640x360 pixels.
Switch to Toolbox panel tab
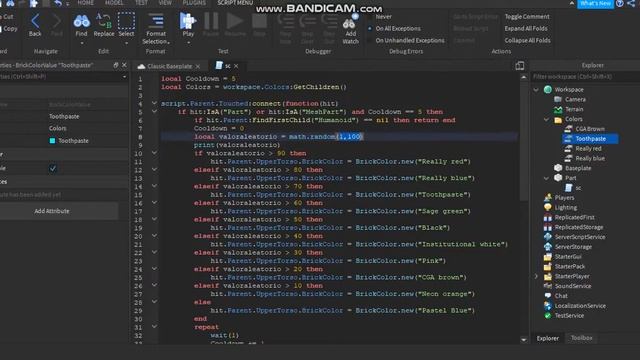click(x=581, y=338)
